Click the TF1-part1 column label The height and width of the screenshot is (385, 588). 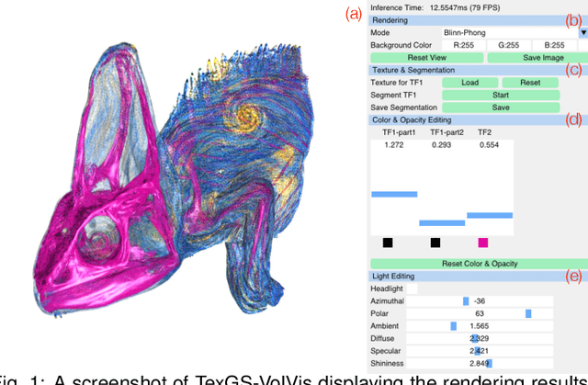(x=399, y=132)
